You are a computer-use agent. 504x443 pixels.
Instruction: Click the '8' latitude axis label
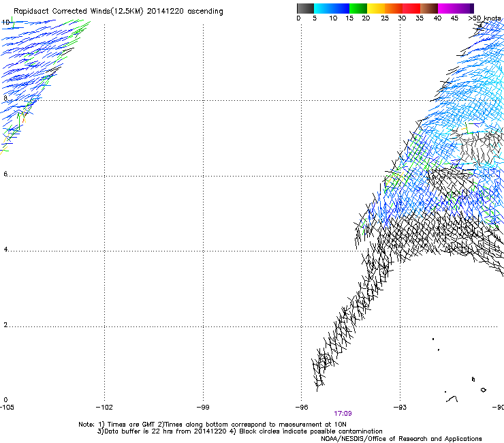tap(5, 98)
